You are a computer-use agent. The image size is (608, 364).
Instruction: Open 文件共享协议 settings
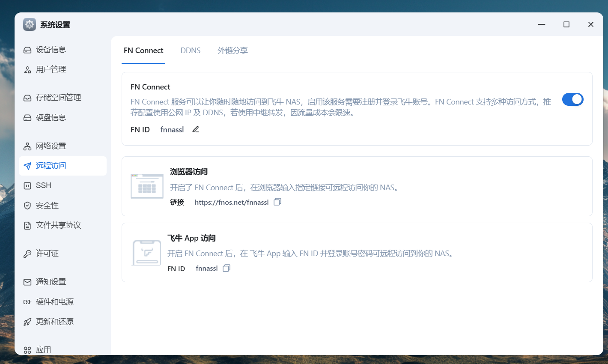pyautogui.click(x=57, y=225)
